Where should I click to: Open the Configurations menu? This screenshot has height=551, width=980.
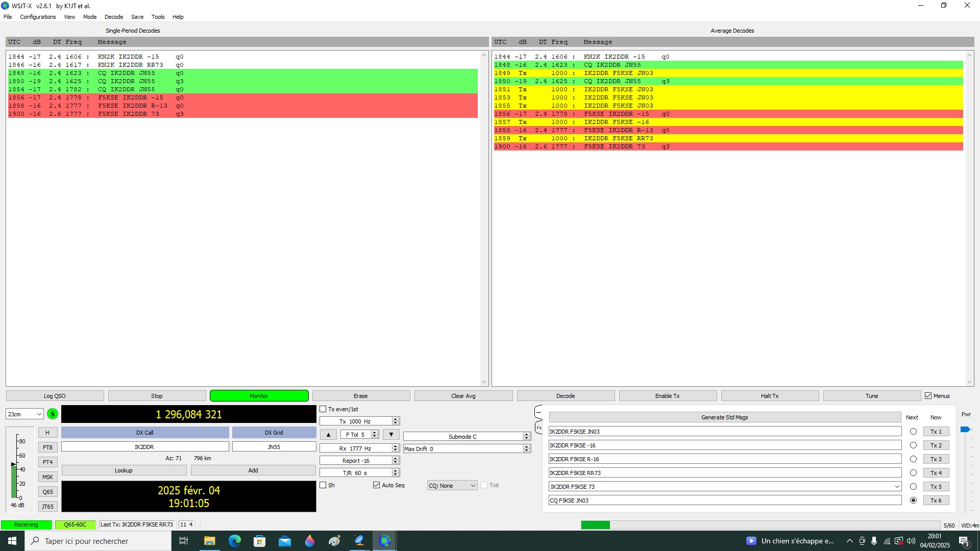click(x=38, y=17)
